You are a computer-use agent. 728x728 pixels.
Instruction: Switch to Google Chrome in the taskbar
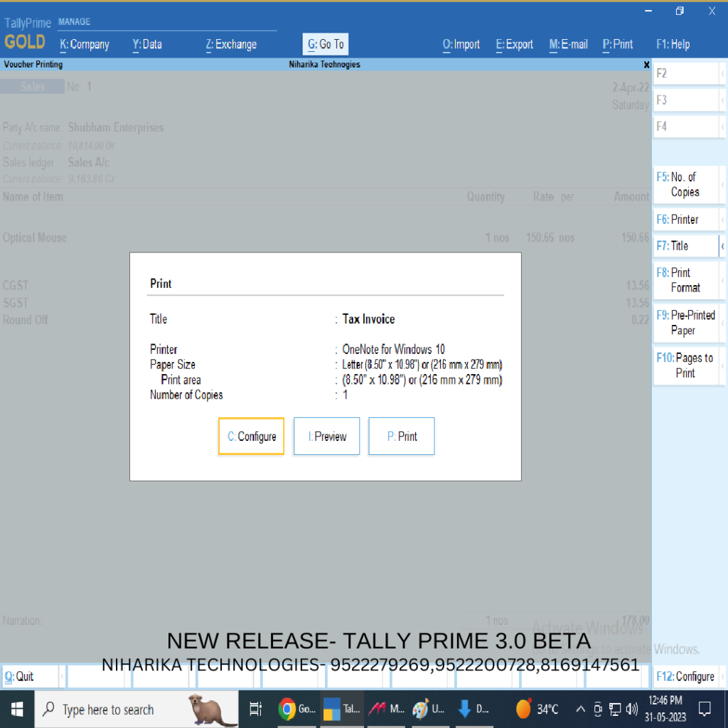pyautogui.click(x=296, y=710)
